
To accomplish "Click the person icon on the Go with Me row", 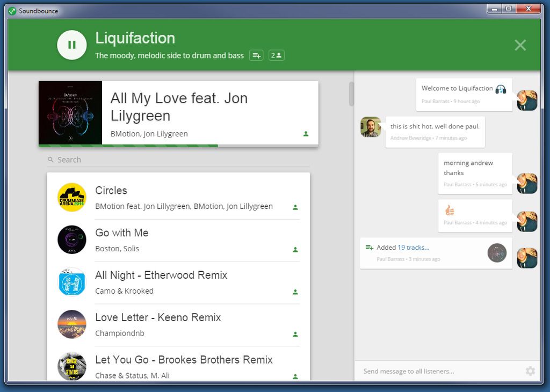I will [295, 250].
